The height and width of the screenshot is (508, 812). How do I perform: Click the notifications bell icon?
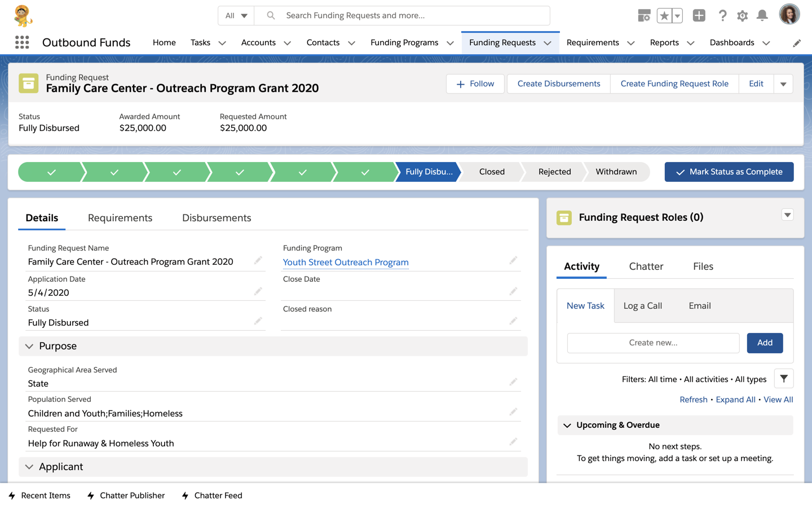pos(762,16)
